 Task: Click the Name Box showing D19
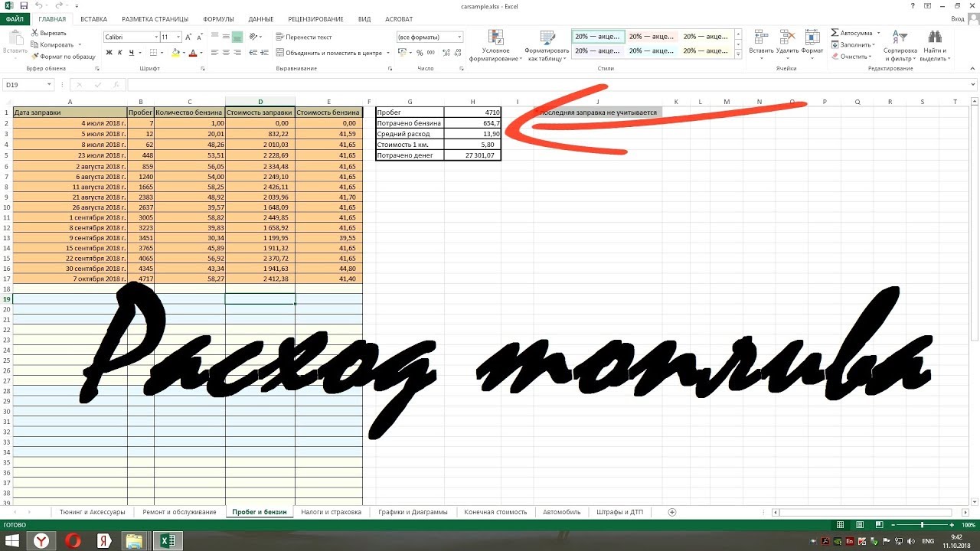pos(28,85)
